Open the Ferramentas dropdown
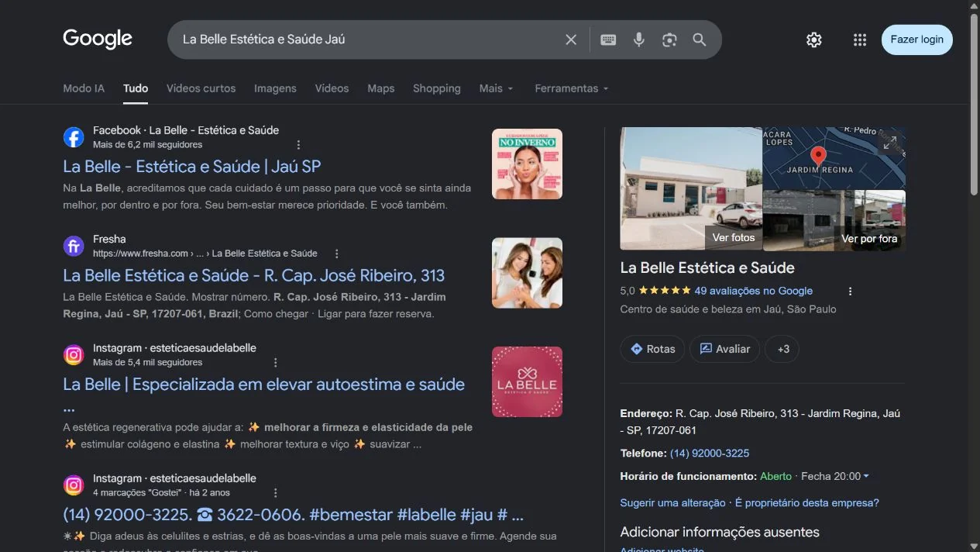 pyautogui.click(x=572, y=88)
